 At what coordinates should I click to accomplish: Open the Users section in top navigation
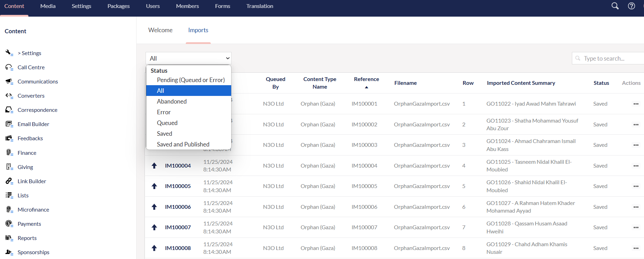153,6
